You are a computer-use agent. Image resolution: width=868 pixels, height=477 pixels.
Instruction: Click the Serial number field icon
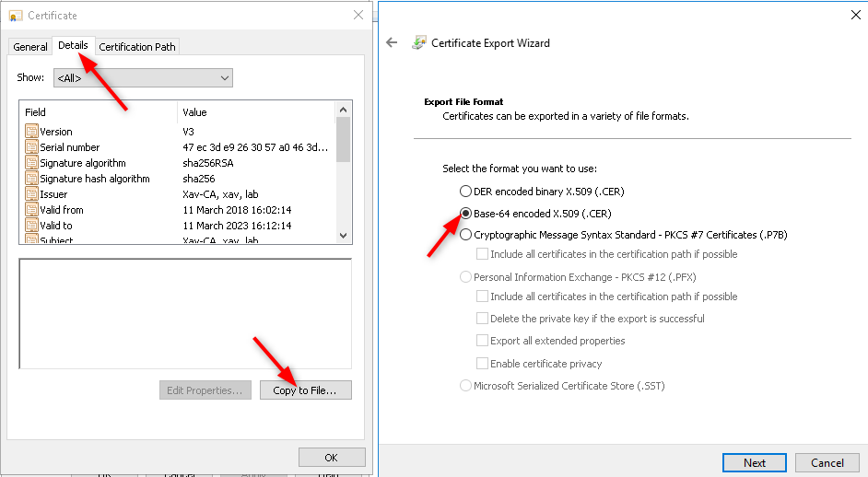(31, 147)
